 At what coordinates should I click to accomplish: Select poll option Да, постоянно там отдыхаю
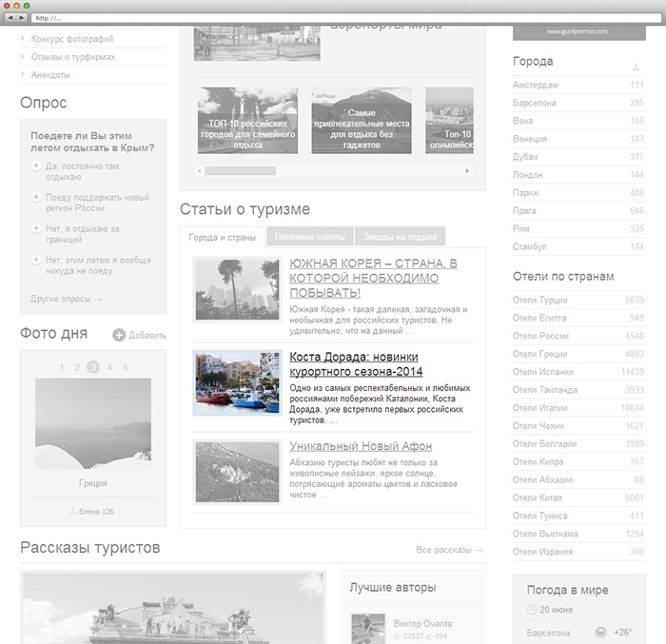pyautogui.click(x=36, y=166)
